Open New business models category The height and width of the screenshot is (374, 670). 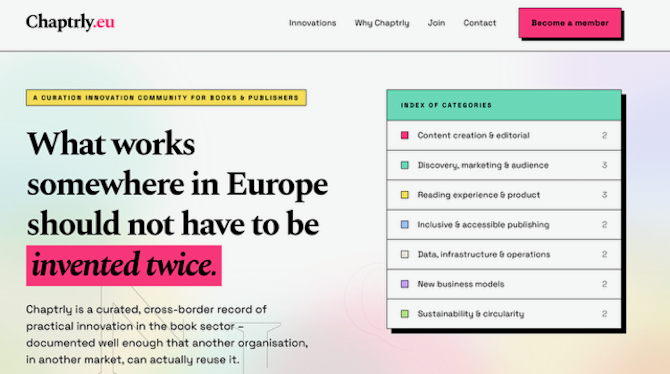(x=504, y=284)
